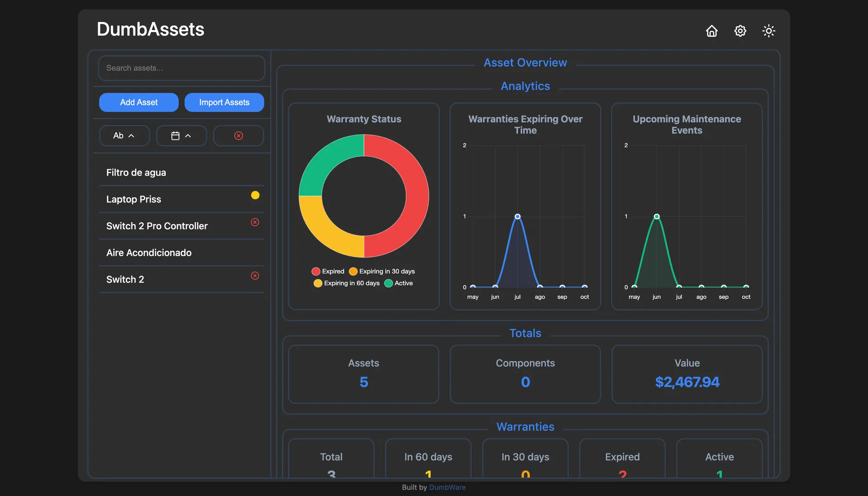
Task: Toggle the Expiring in 60 days legend
Action: click(x=347, y=283)
